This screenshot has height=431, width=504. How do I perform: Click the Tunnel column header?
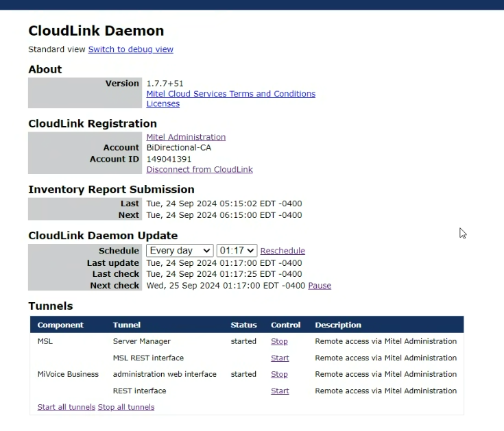[127, 325]
